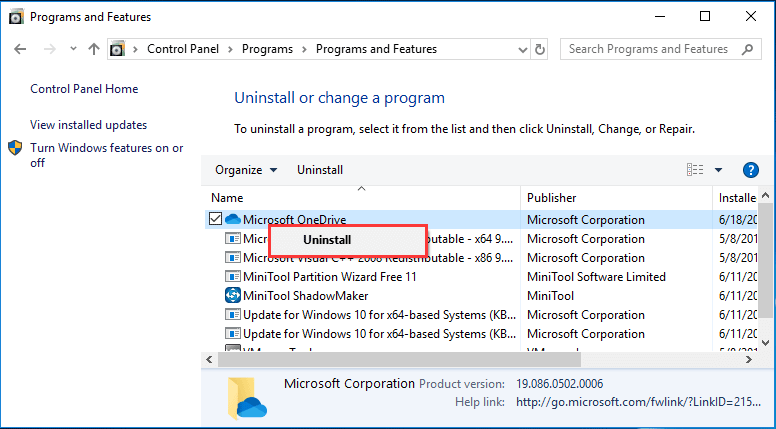Open View installed updates link
The width and height of the screenshot is (776, 429).
coord(89,125)
